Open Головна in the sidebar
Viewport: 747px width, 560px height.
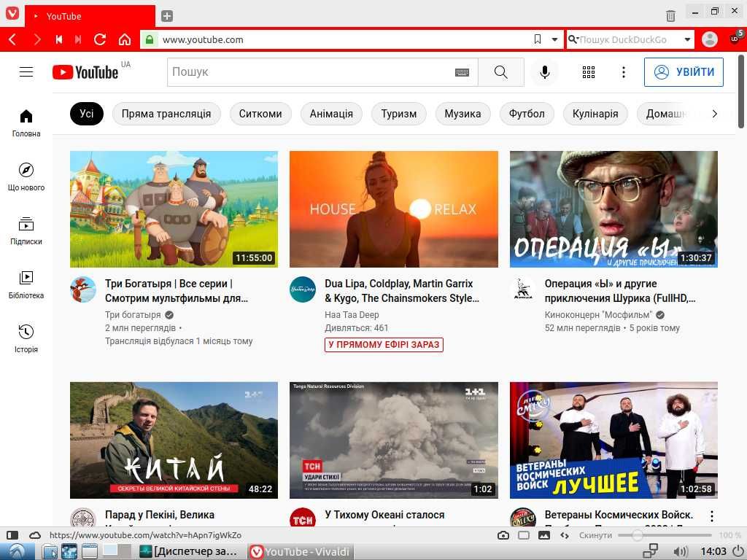(x=26, y=122)
